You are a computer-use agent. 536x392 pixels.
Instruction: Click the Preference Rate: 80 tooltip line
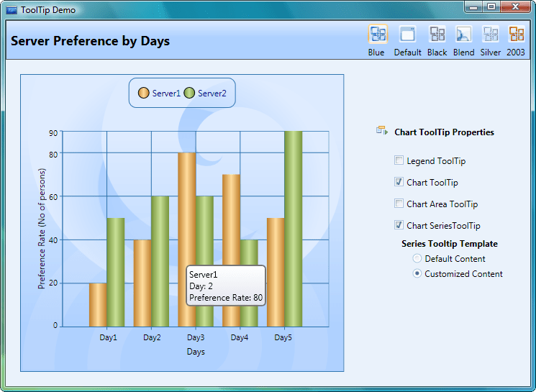coord(226,298)
